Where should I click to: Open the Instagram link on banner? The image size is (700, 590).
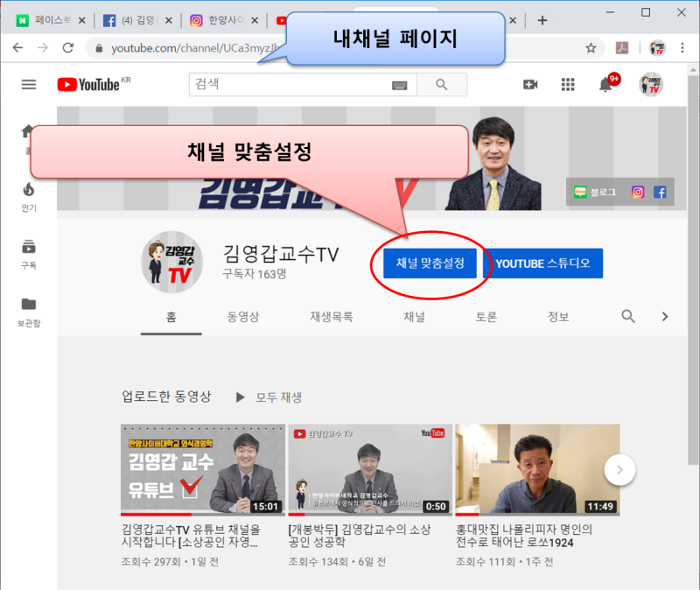[638, 192]
